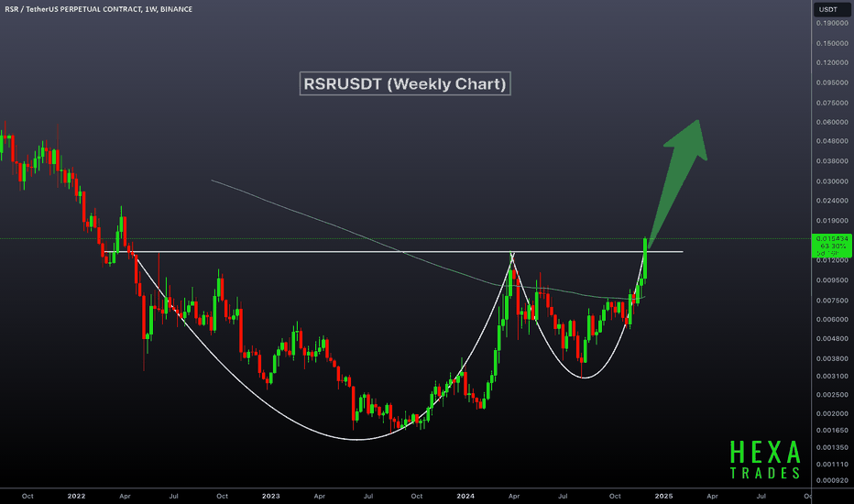Click the 0.048000 price axis label
Image resolution: width=854 pixels, height=504 pixels.
(x=832, y=141)
